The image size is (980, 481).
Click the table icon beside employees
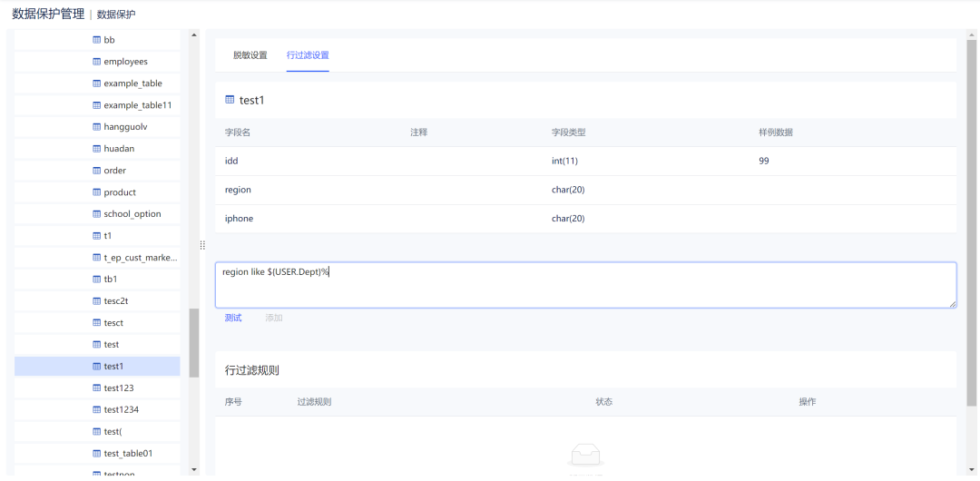tap(96, 62)
